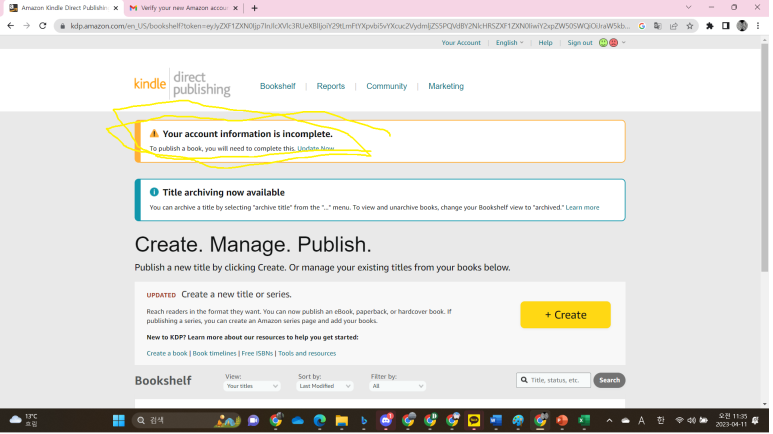The image size is (773, 434).
Task: Click the Title, status, etc. search field
Action: (x=553, y=381)
